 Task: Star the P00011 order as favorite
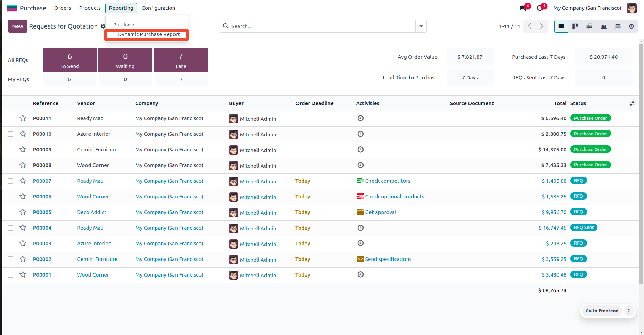pos(23,118)
